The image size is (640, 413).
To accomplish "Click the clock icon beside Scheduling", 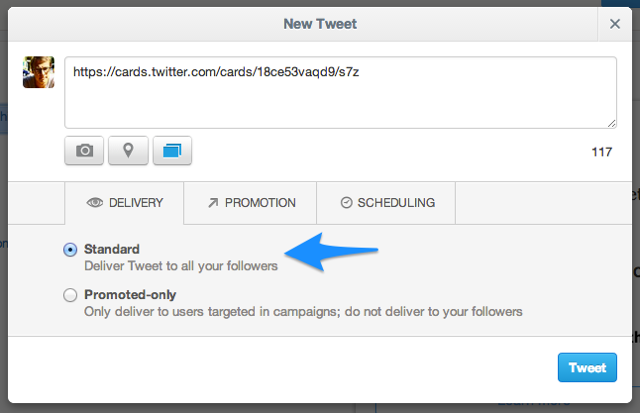I will pyautogui.click(x=346, y=203).
